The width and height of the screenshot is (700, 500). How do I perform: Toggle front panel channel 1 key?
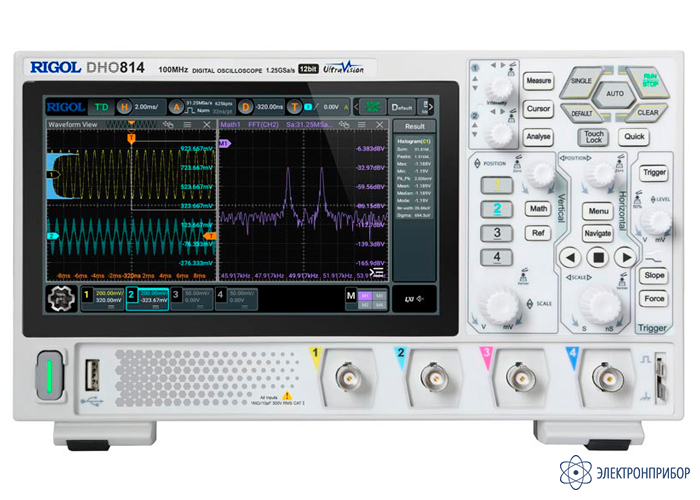[497, 185]
